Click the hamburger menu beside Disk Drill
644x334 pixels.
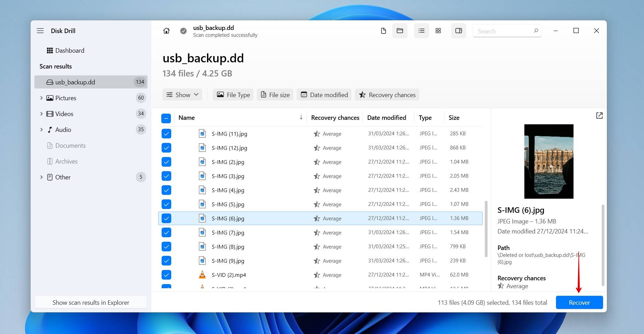[40, 31]
